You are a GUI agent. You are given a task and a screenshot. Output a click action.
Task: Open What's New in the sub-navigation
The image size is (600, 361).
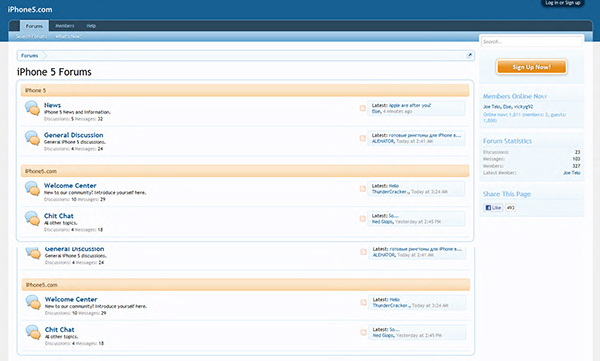(68, 36)
